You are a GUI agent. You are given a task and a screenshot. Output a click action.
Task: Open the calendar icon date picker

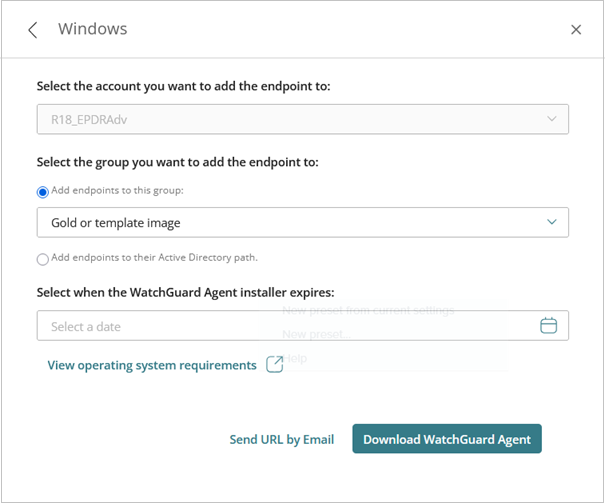[548, 326]
